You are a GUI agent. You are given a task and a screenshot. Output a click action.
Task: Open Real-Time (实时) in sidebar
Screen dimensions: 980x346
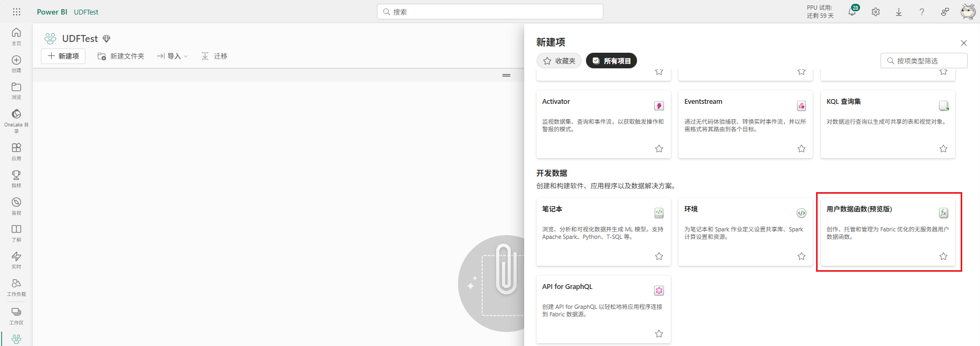pyautogui.click(x=17, y=260)
